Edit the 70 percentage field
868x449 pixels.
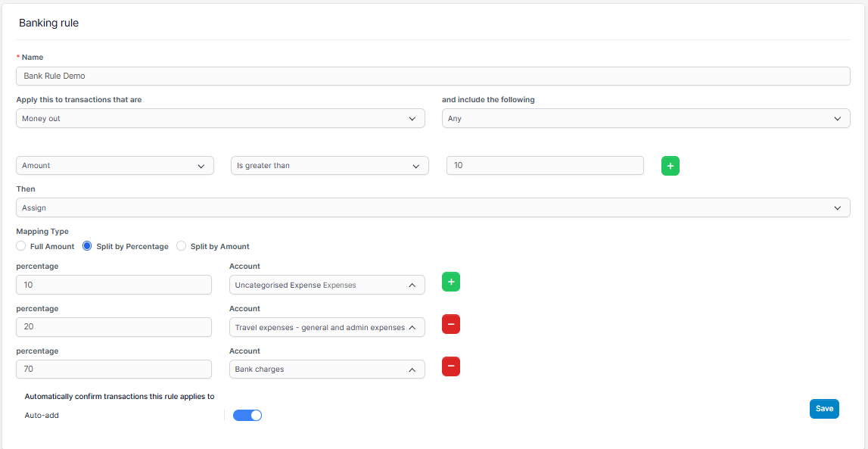click(x=114, y=369)
